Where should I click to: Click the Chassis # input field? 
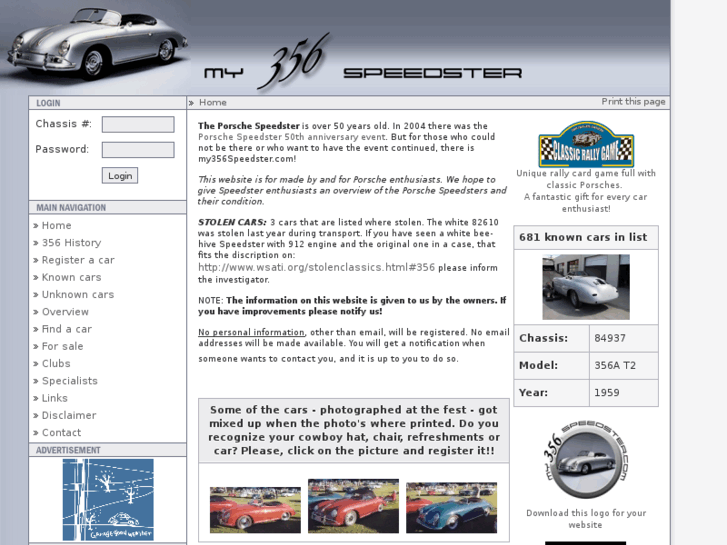(x=138, y=124)
